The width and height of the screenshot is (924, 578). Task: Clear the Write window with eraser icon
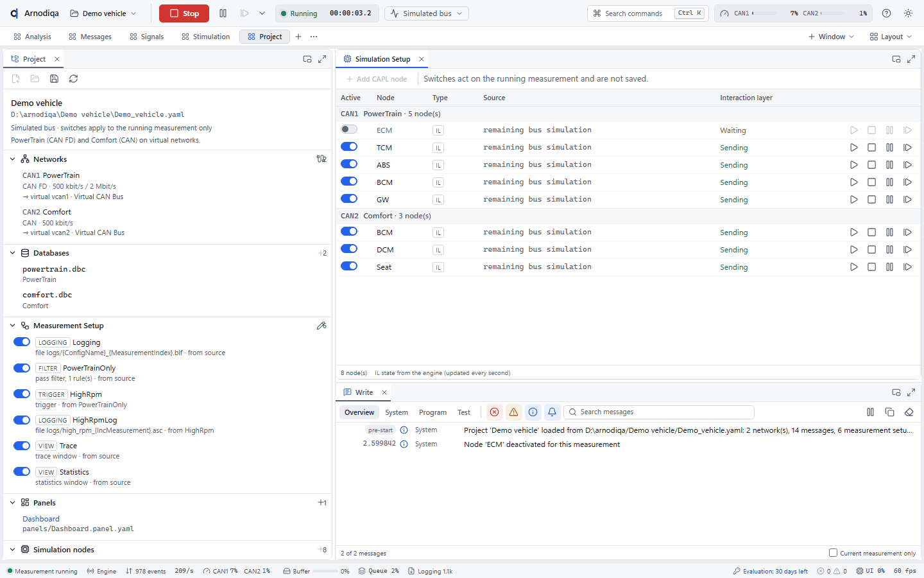[x=909, y=412]
